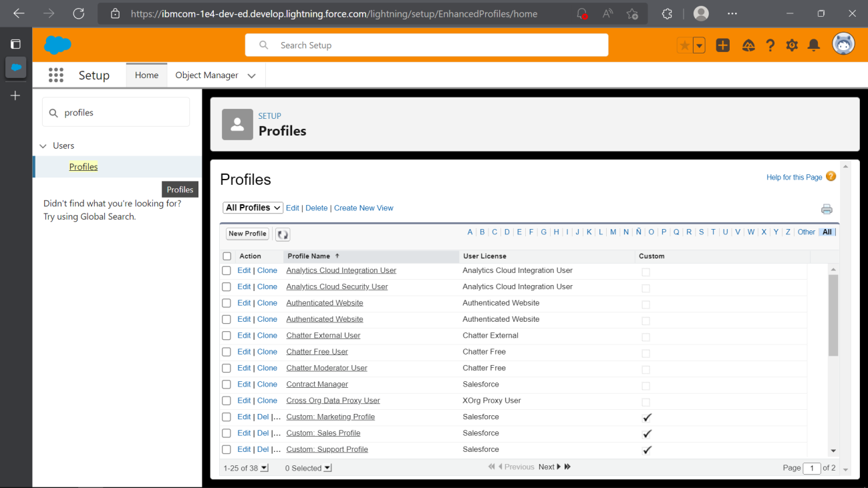Open global actions with the plus icon
Image resolution: width=868 pixels, height=488 pixels.
tap(723, 45)
